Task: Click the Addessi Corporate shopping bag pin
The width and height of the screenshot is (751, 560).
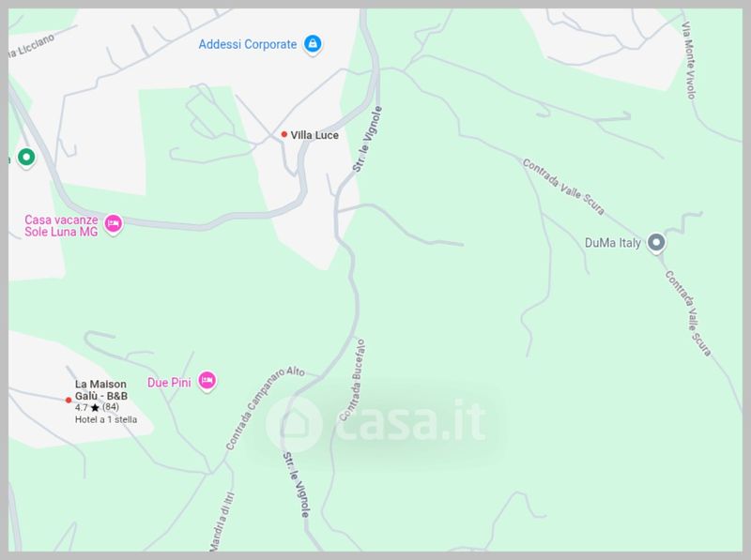Action: (x=313, y=44)
